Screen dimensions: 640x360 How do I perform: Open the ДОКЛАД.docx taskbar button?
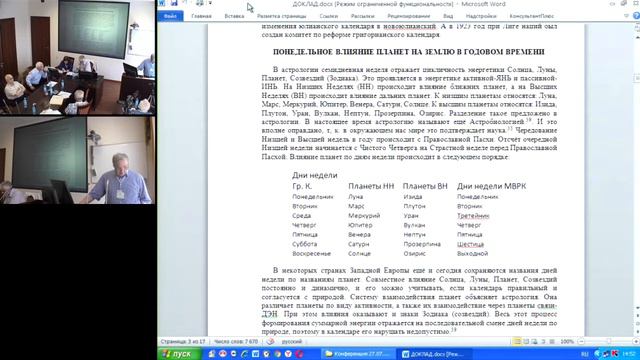coord(434,354)
